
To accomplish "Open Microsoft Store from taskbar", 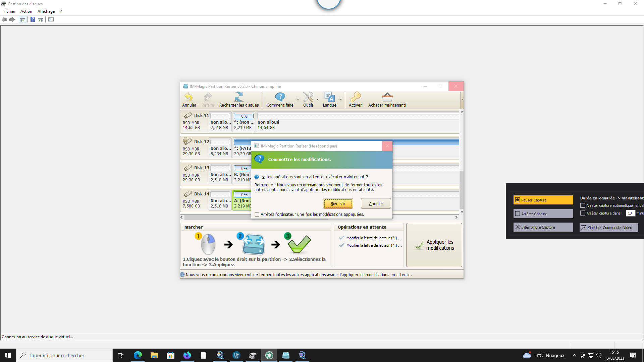I will tap(170, 355).
